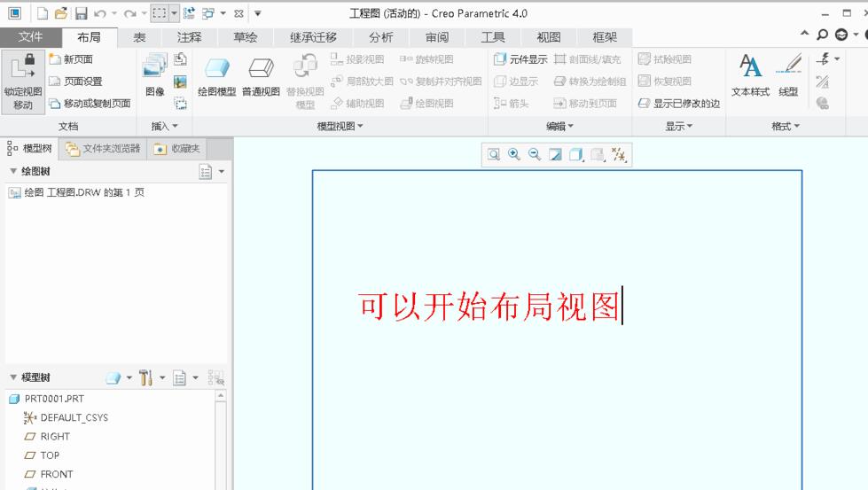Toggle the datum display filter icon

tap(619, 155)
